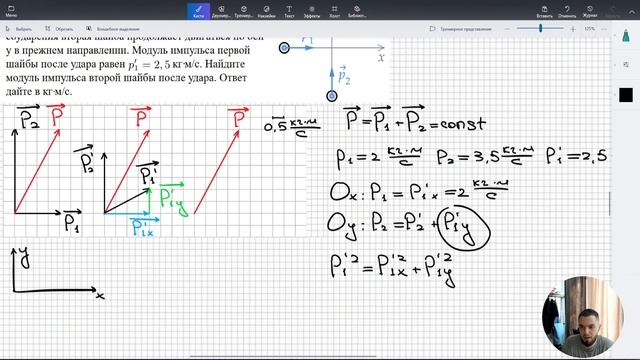Choose the Обрезать (Crop) tool

pyautogui.click(x=59, y=29)
